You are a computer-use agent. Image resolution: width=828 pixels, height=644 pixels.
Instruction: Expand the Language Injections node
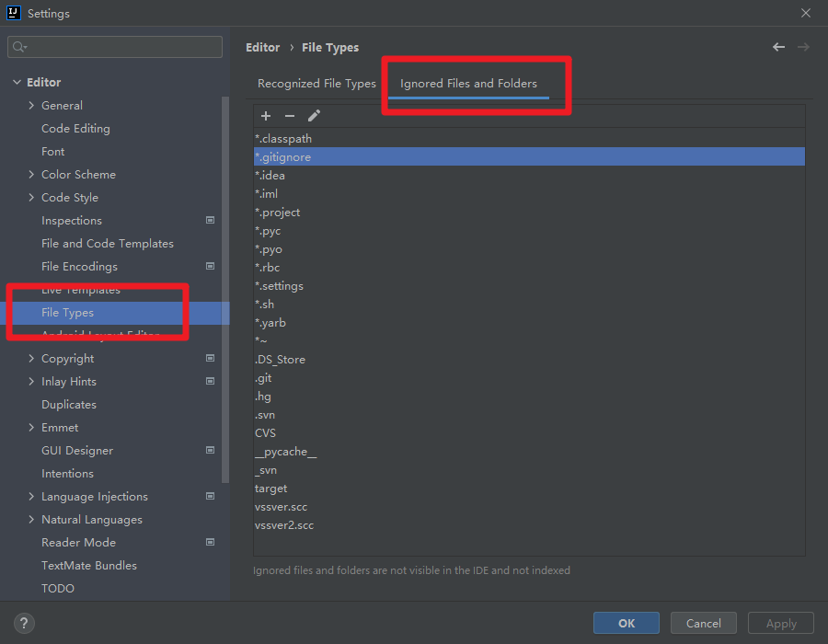click(31, 496)
